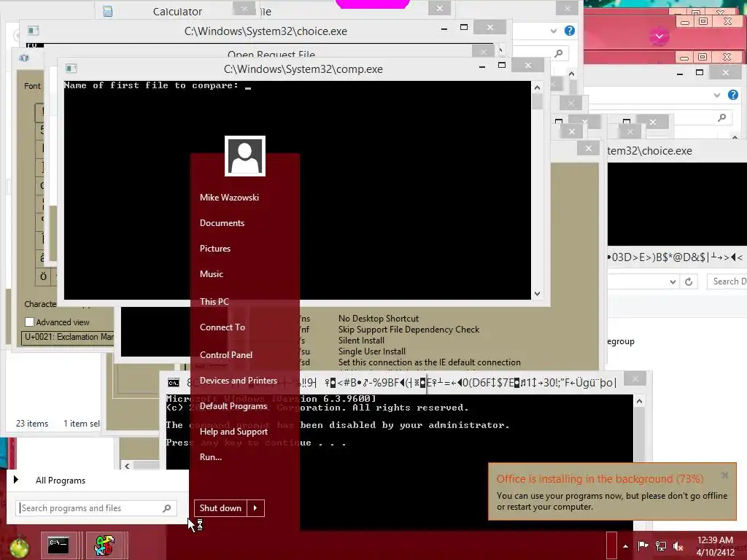Select the ö character in Character Map

(43, 276)
